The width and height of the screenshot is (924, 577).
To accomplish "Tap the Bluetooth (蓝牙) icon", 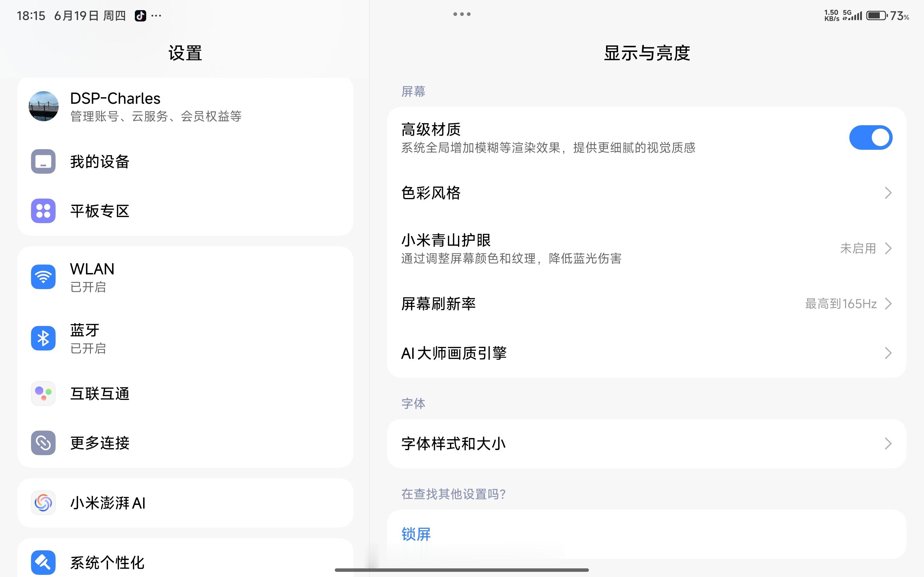I will pyautogui.click(x=43, y=338).
